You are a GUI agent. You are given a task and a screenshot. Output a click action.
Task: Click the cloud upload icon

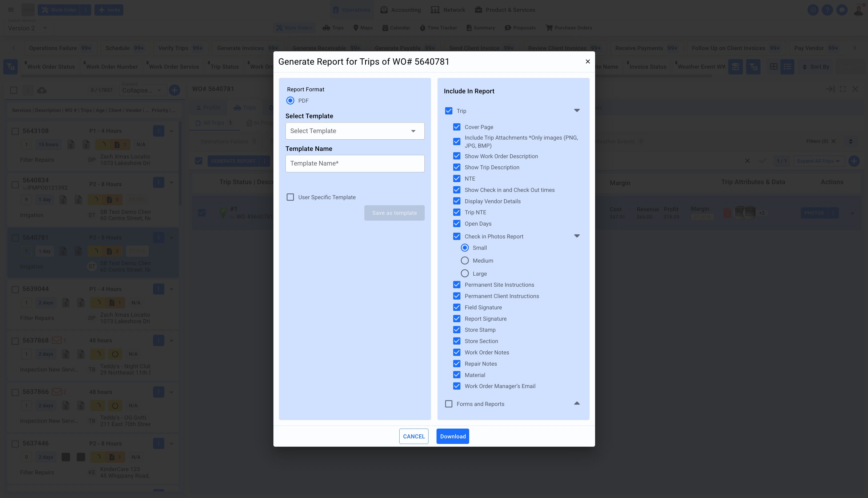point(42,90)
